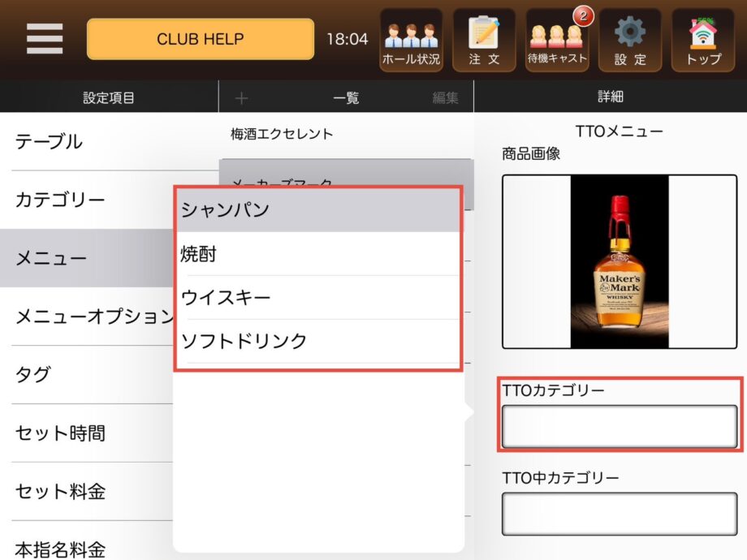
Task: Open the hamburger menu icon
Action: coord(45,38)
